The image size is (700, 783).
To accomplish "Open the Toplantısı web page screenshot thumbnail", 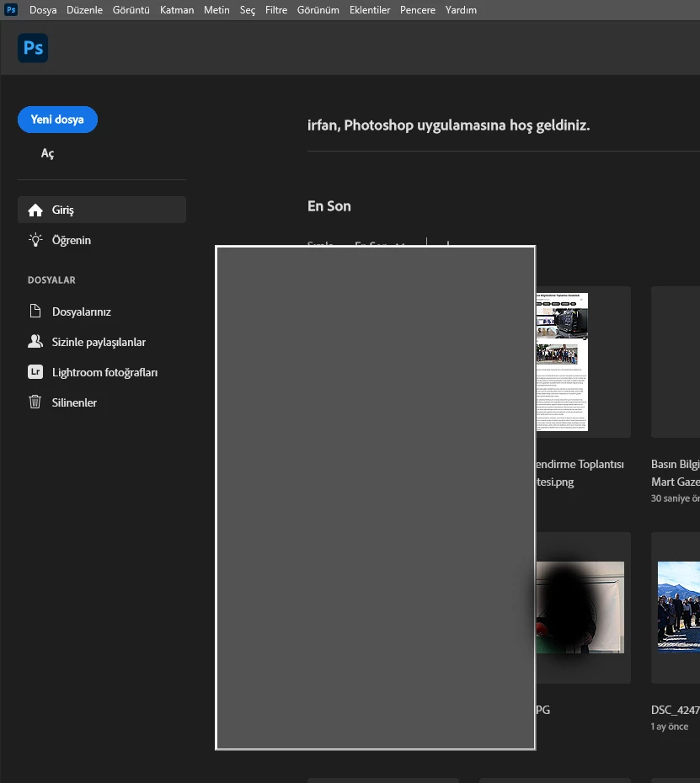I will 562,362.
